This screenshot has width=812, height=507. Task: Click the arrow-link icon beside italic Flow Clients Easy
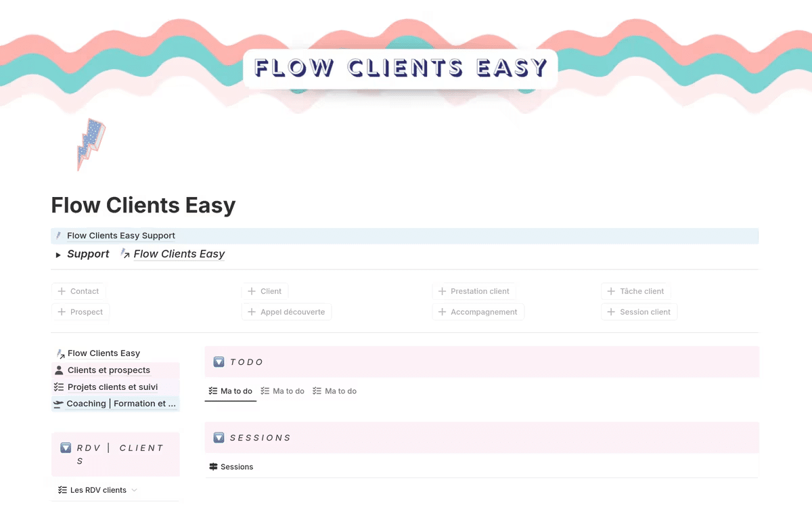[x=125, y=254]
